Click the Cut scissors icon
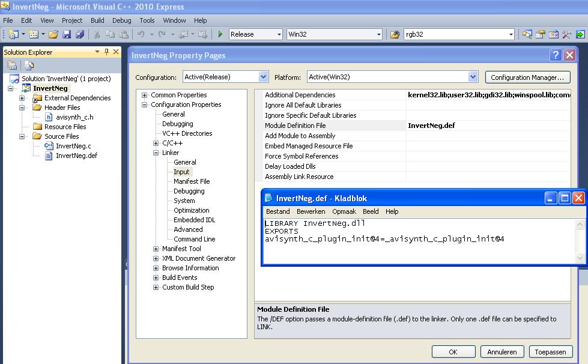Image resolution: width=588 pixels, height=364 pixels. tap(97, 34)
